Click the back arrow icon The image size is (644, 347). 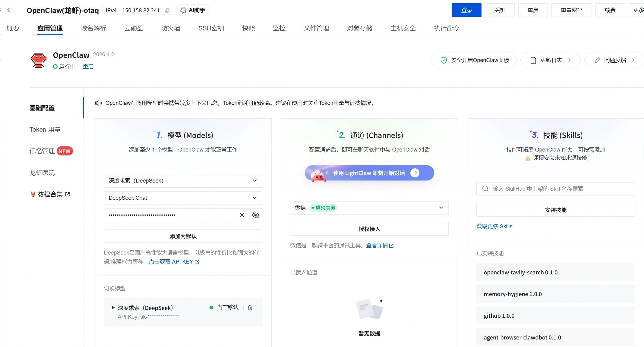click(x=10, y=10)
